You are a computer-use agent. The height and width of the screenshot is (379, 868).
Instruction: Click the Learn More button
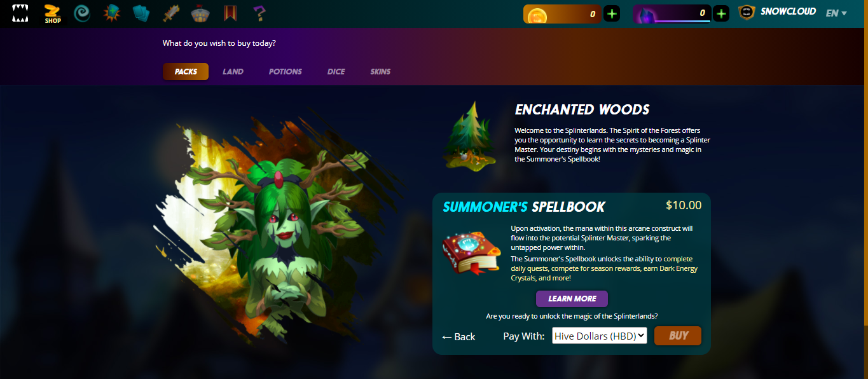[x=572, y=299]
